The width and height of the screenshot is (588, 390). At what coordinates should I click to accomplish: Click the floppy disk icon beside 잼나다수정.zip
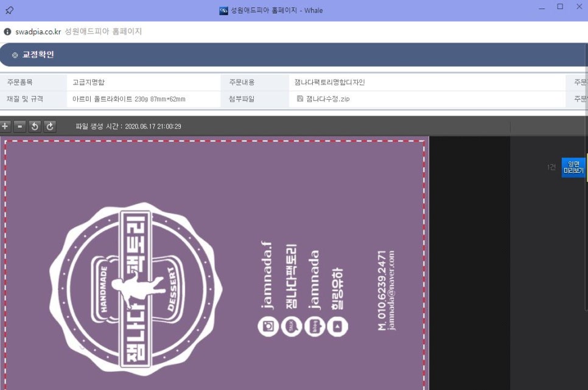[x=299, y=99]
